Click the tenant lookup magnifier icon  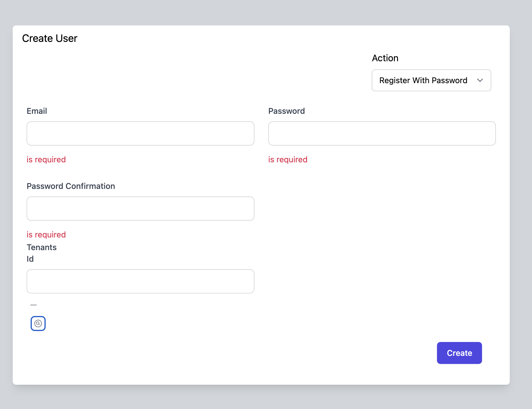[38, 324]
